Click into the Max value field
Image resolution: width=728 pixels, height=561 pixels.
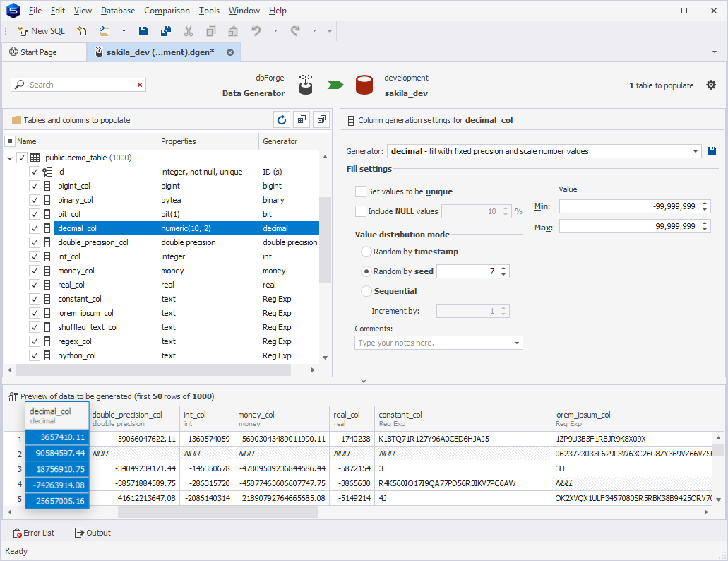(x=628, y=227)
